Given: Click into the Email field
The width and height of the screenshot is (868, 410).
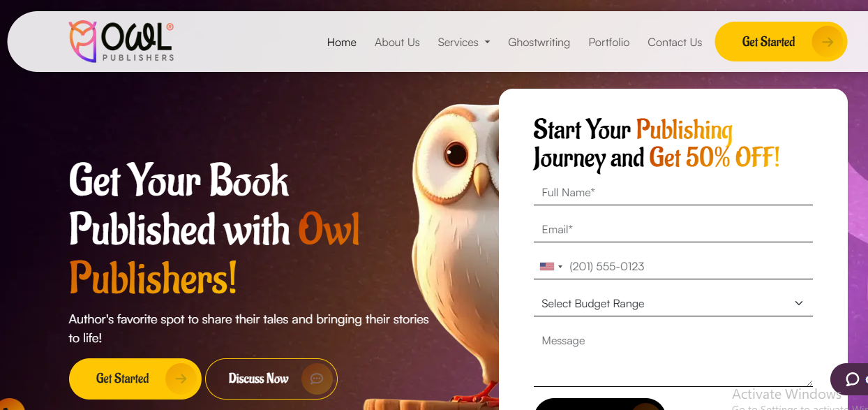Looking at the screenshot, I should pos(673,229).
